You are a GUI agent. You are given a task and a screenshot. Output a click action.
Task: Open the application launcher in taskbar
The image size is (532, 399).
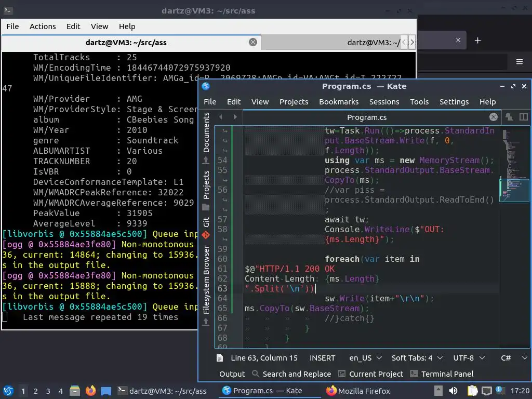[8, 391]
